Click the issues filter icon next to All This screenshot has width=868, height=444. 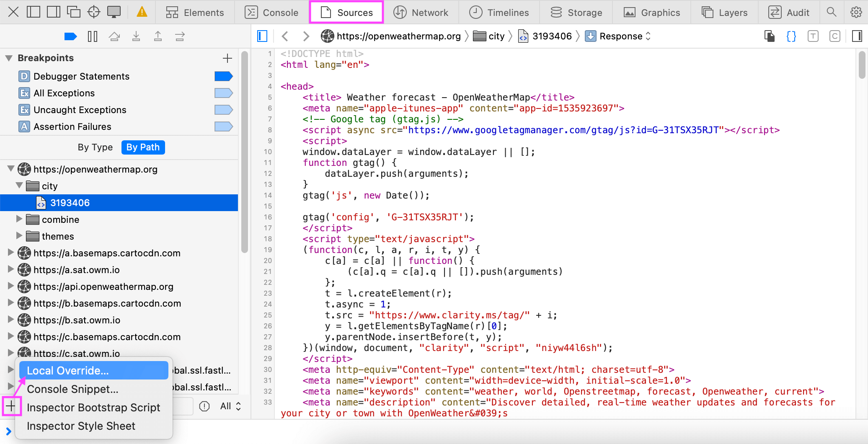(x=204, y=406)
